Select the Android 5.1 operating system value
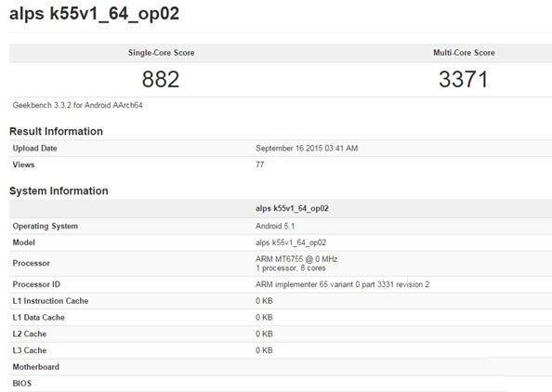552x392 pixels. (x=275, y=226)
